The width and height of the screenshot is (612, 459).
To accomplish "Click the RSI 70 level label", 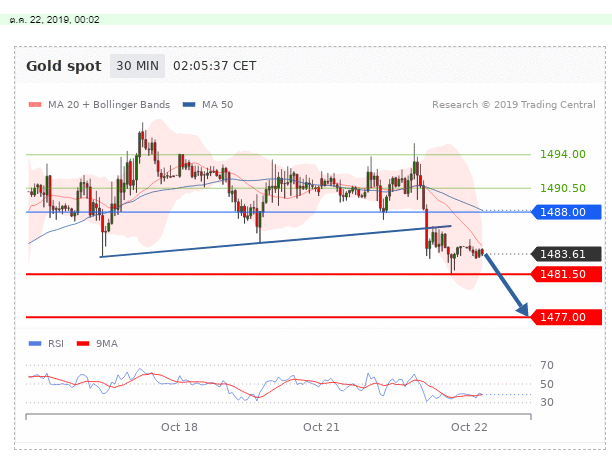I will (x=547, y=365).
